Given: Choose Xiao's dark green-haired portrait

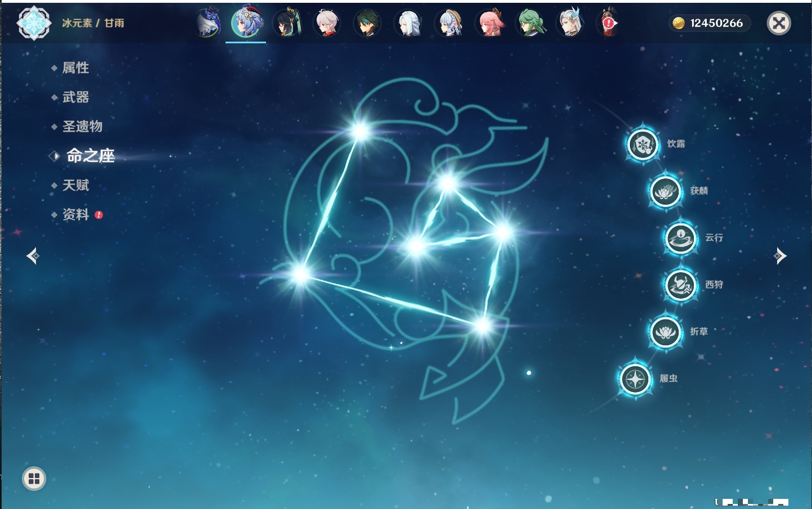Looking at the screenshot, I should [x=368, y=23].
